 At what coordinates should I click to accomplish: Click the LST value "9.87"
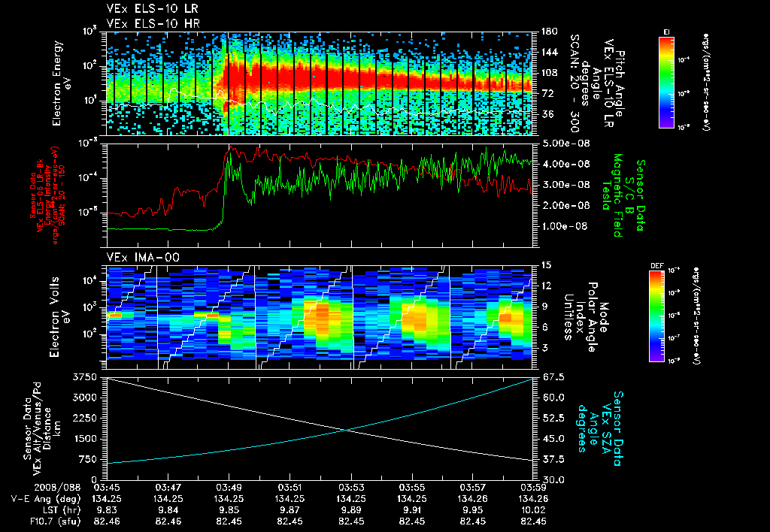[290, 510]
